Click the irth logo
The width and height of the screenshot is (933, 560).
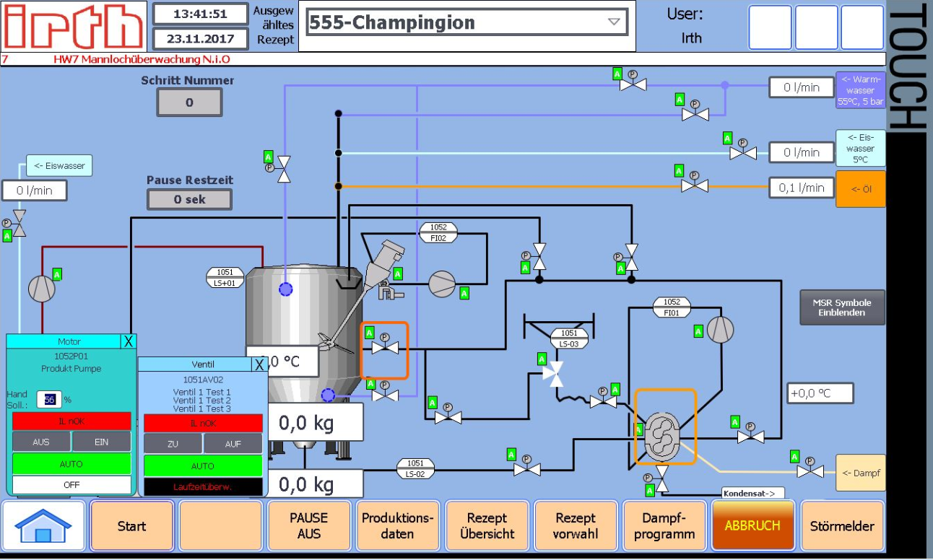[x=74, y=27]
